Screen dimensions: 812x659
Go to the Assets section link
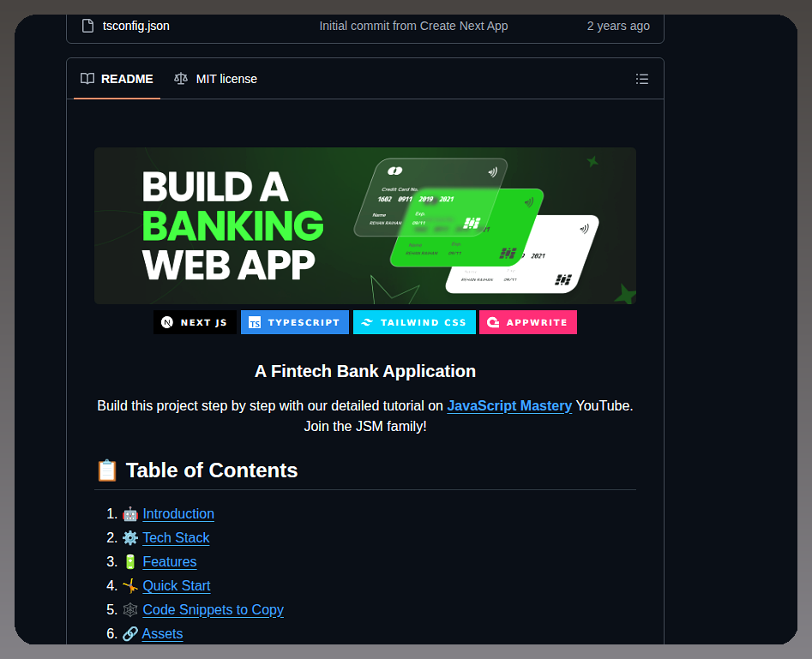click(x=162, y=633)
